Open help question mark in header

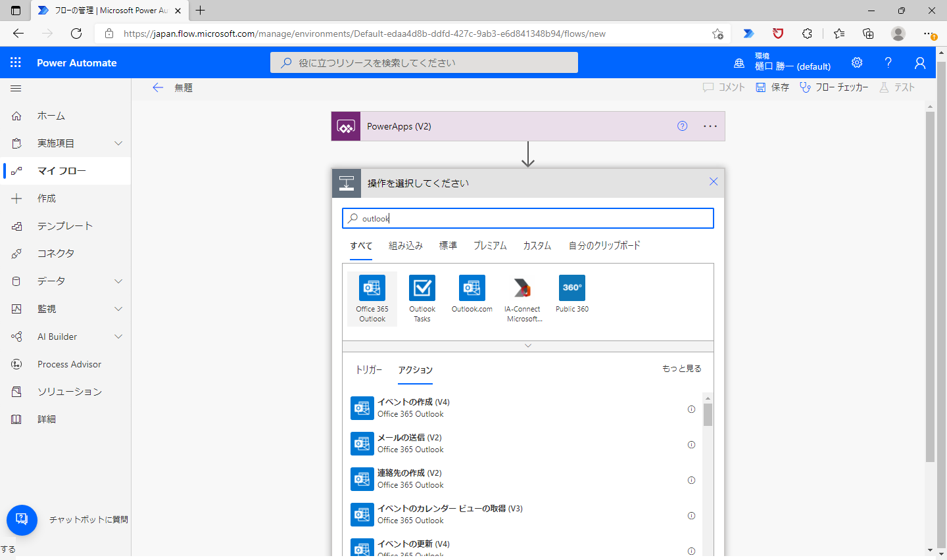(888, 62)
